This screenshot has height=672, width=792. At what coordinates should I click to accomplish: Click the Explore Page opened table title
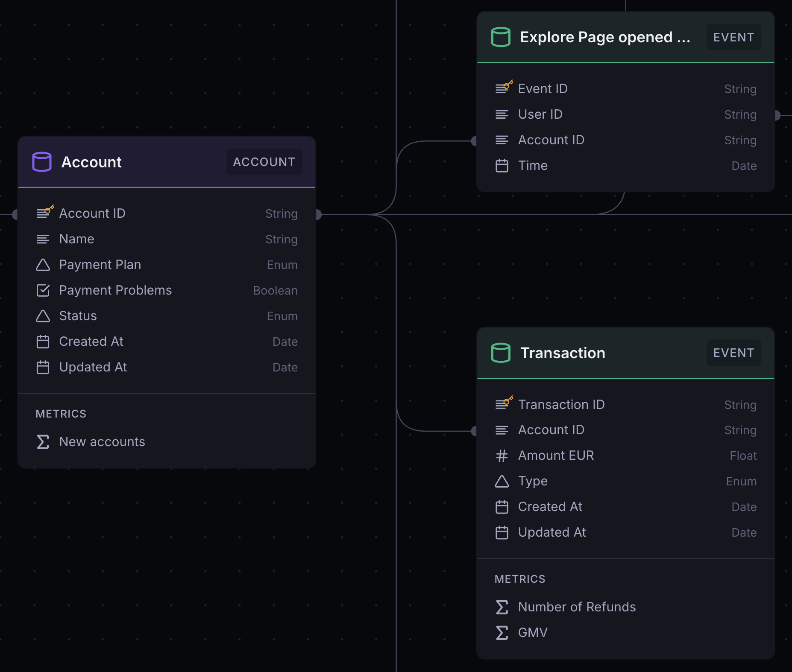pyautogui.click(x=605, y=37)
